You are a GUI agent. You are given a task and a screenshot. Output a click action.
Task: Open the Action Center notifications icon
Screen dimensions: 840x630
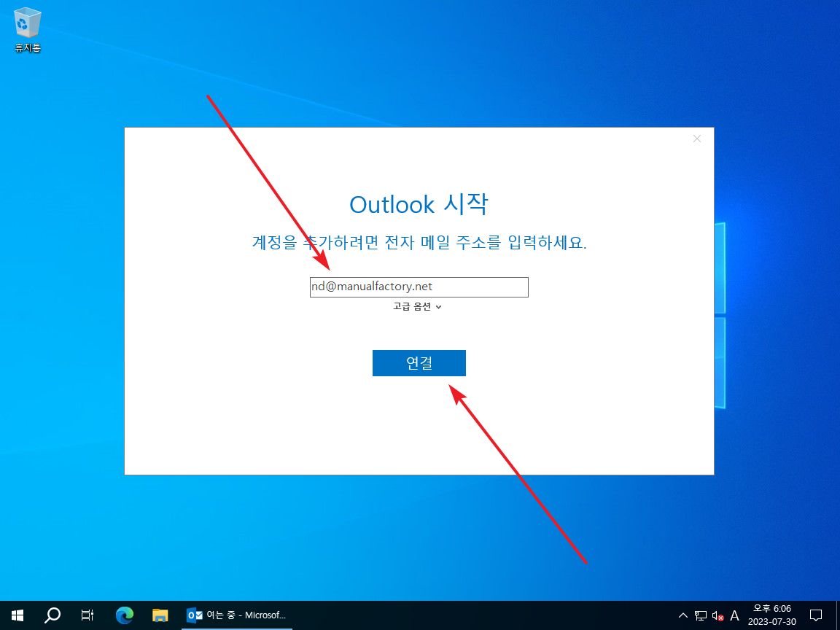click(816, 615)
